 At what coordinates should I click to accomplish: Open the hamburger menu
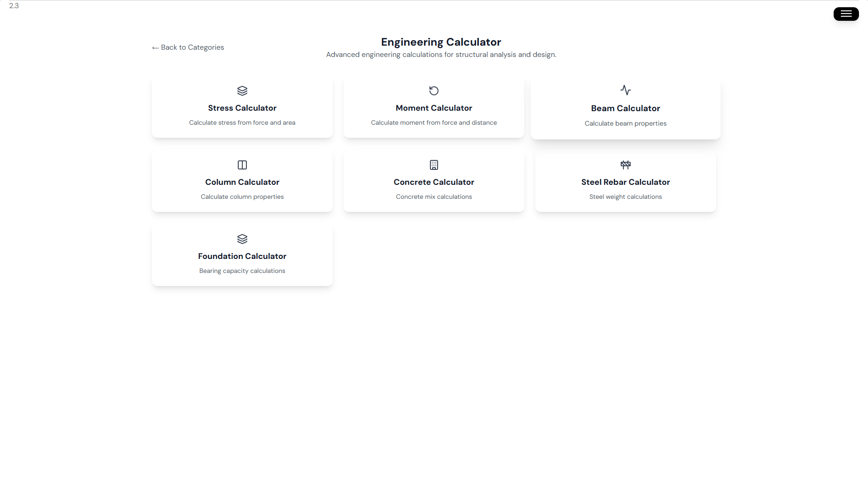click(x=845, y=14)
